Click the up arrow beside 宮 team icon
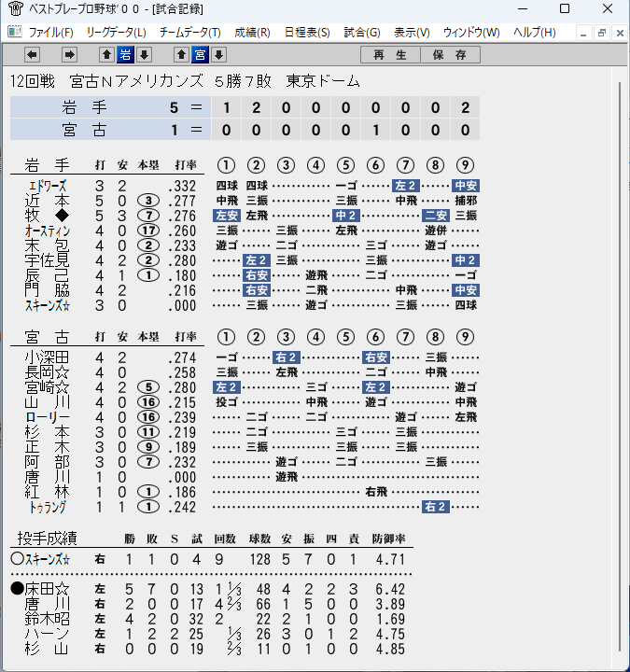The width and height of the screenshot is (630, 672). pyautogui.click(x=181, y=55)
